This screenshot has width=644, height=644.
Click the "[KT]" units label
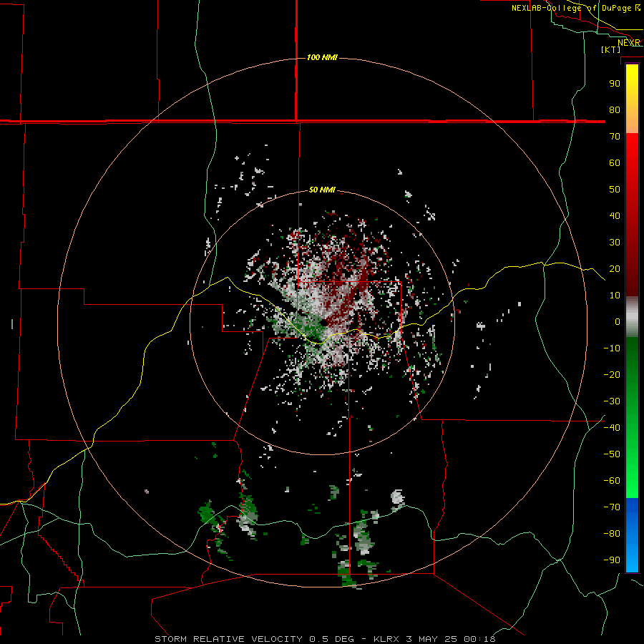tap(610, 49)
